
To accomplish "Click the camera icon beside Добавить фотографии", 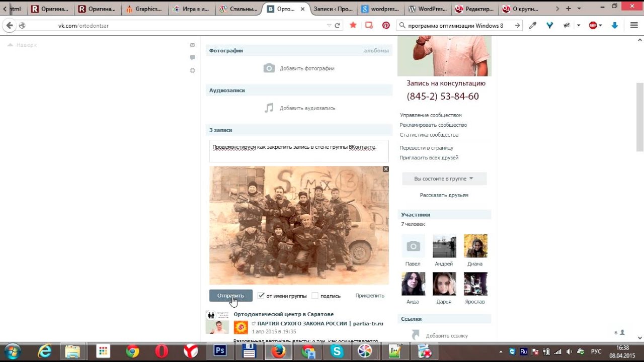I will click(x=269, y=68).
